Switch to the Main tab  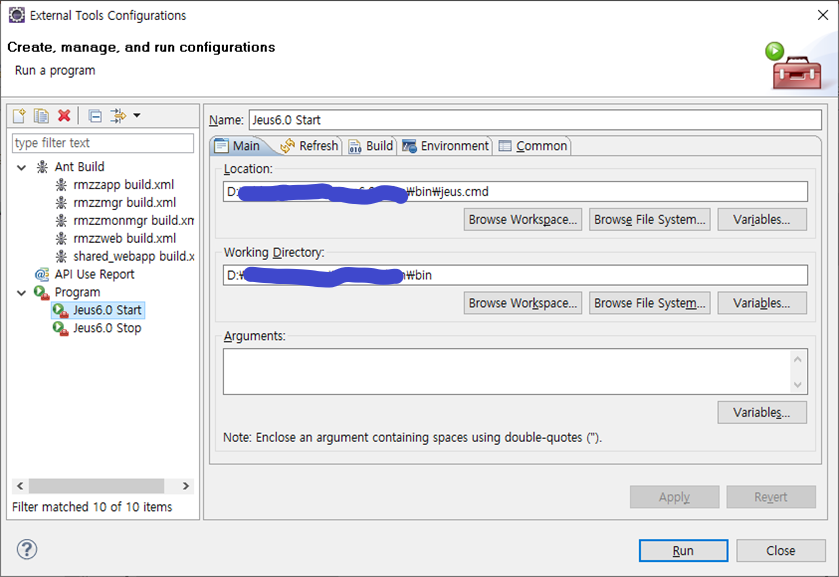click(238, 146)
